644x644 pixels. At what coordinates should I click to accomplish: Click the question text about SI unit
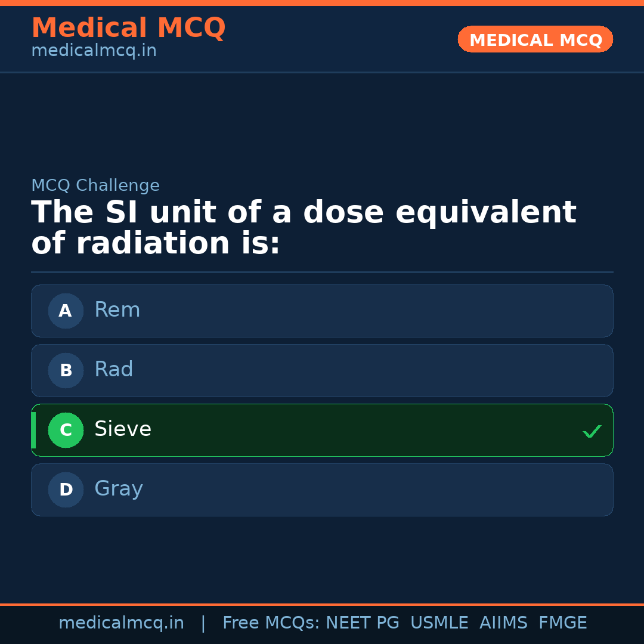coord(304,227)
